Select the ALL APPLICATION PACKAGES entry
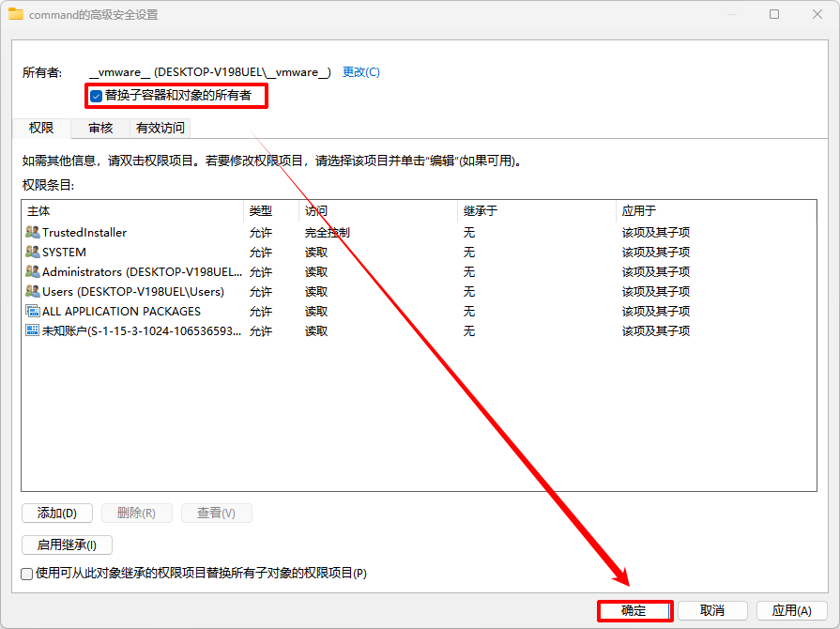 click(x=419, y=312)
